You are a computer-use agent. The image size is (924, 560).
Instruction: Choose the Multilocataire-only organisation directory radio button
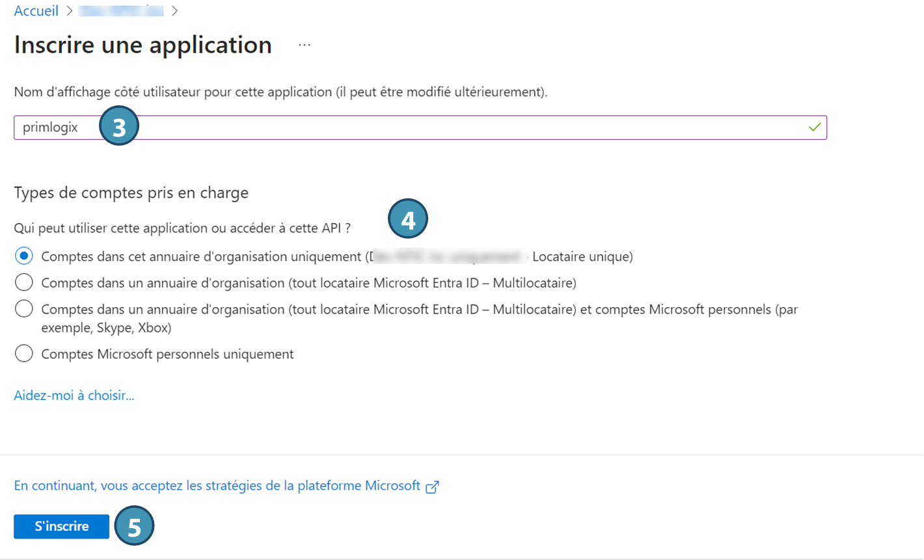[x=24, y=283]
